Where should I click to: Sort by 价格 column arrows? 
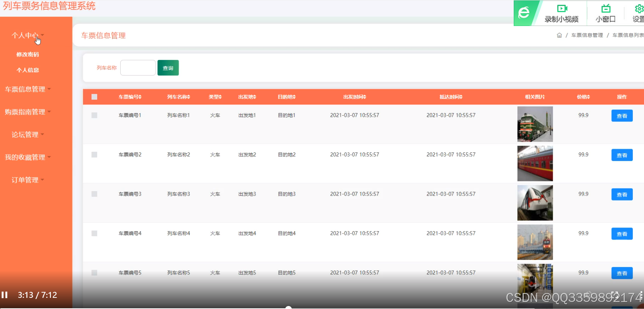coord(589,97)
